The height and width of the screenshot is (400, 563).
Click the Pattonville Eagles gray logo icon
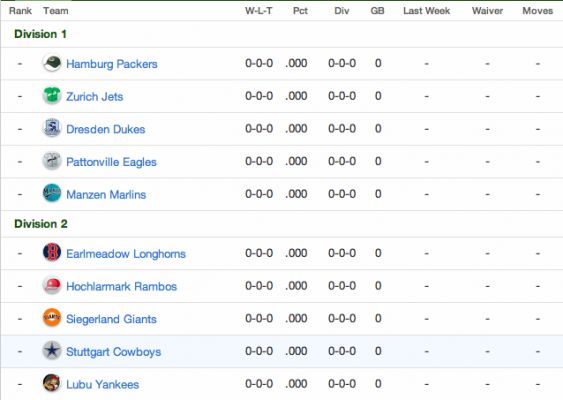click(x=52, y=161)
